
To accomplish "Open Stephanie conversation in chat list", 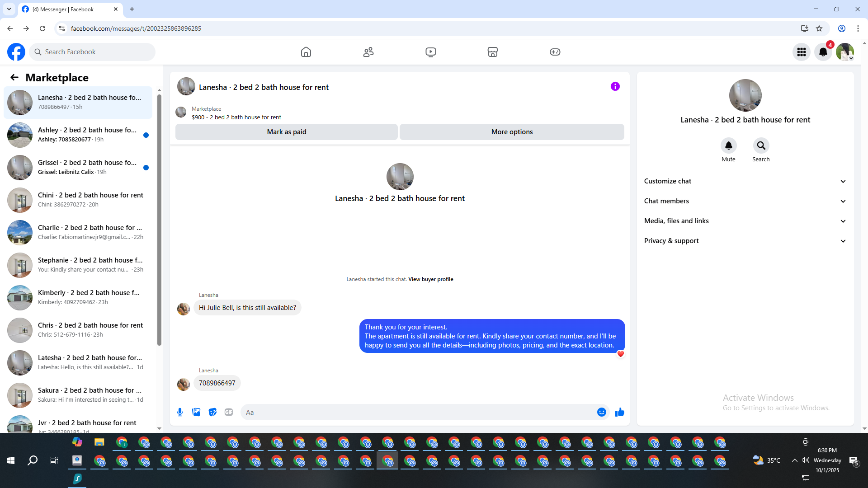I will 78,265.
